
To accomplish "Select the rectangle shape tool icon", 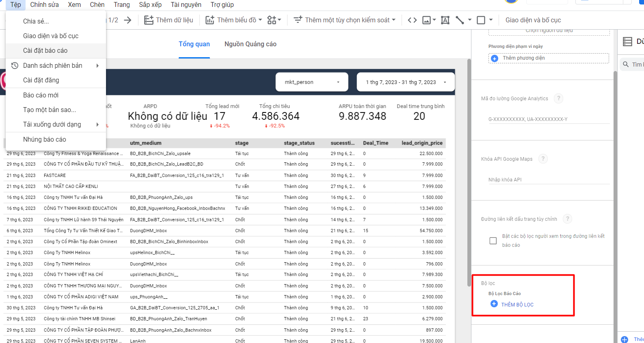I will point(481,20).
